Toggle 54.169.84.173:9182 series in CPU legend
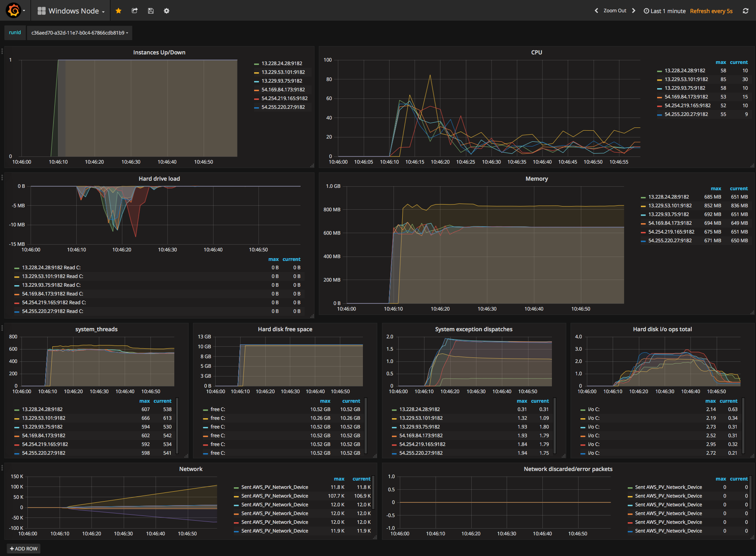756x556 pixels. pyautogui.click(x=686, y=97)
